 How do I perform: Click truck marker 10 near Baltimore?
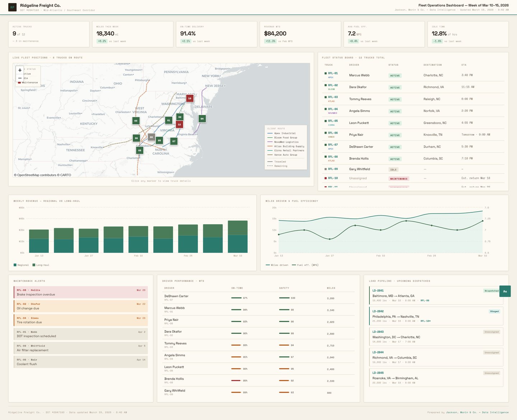(x=190, y=98)
